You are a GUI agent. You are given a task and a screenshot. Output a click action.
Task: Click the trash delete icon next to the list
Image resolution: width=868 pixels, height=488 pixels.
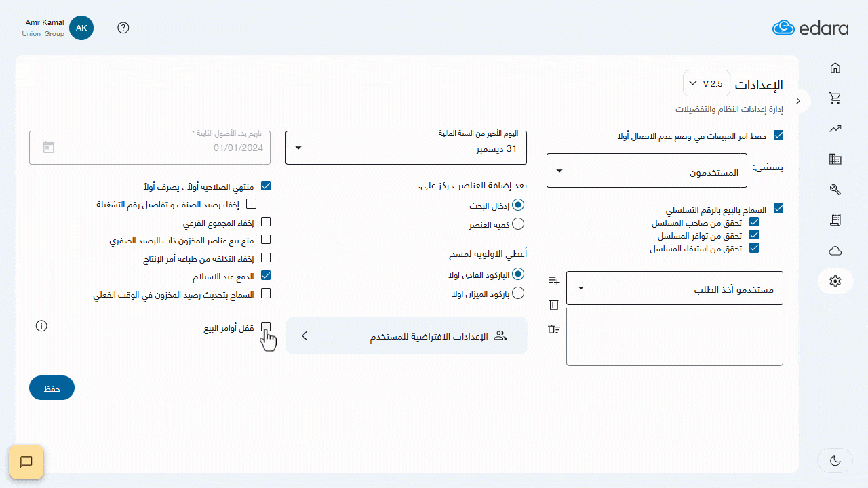[553, 305]
